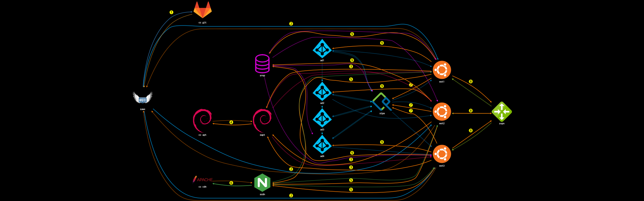Click the 'scdn' label text

click(262, 194)
